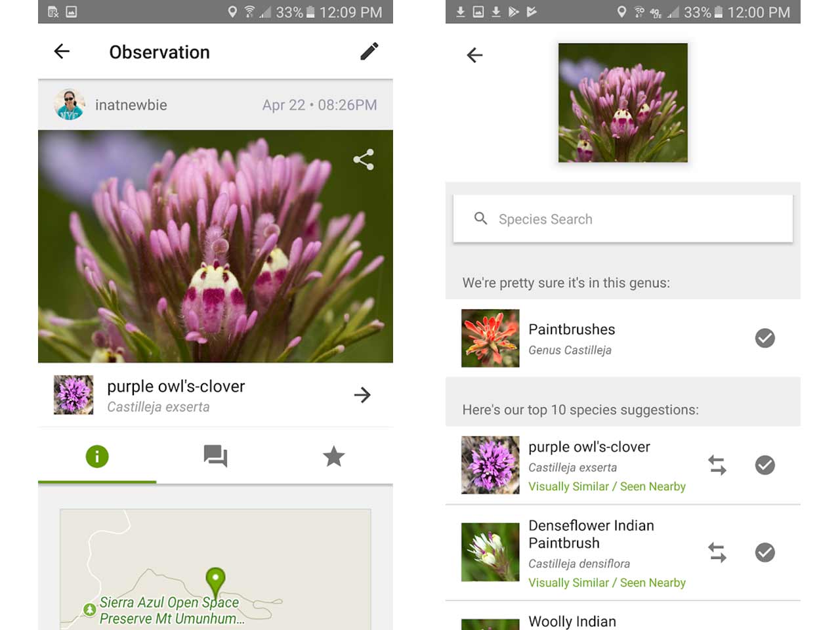Open the favorites star tab

pyautogui.click(x=333, y=456)
